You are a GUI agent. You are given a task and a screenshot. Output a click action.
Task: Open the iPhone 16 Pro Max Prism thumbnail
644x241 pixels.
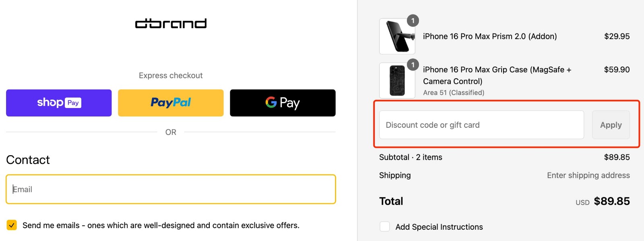click(x=396, y=36)
